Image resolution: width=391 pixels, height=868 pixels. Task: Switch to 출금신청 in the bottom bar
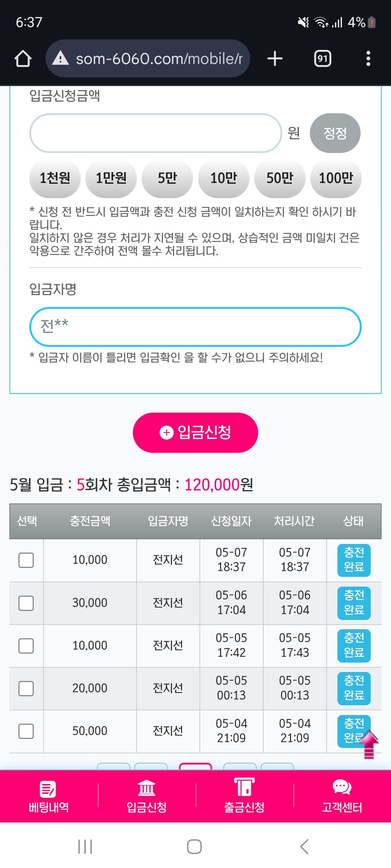click(244, 796)
